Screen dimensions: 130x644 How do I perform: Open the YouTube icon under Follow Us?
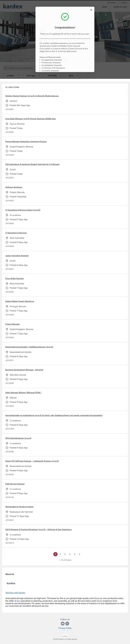pyautogui.click(x=63, y=623)
